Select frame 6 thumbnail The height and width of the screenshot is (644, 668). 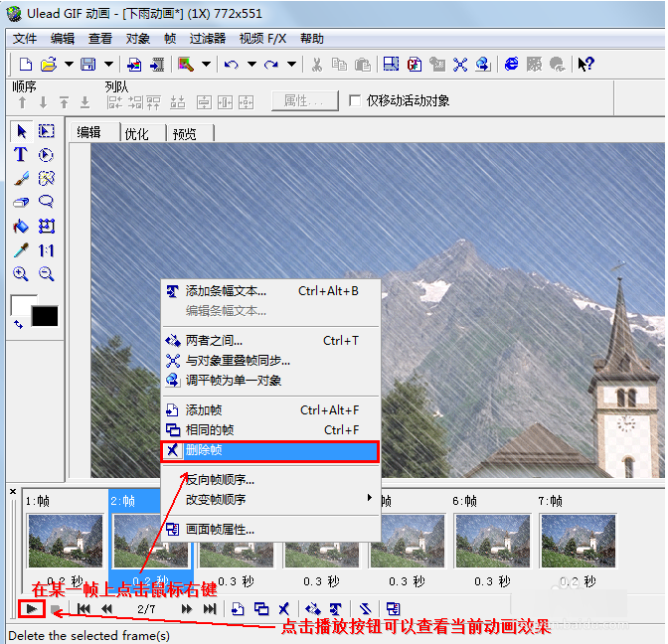pos(492,541)
